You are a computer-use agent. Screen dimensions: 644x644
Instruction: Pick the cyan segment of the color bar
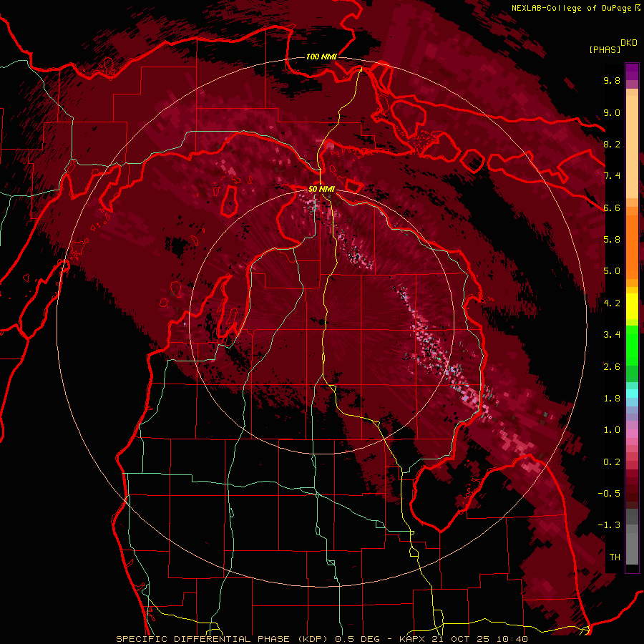pos(632,394)
